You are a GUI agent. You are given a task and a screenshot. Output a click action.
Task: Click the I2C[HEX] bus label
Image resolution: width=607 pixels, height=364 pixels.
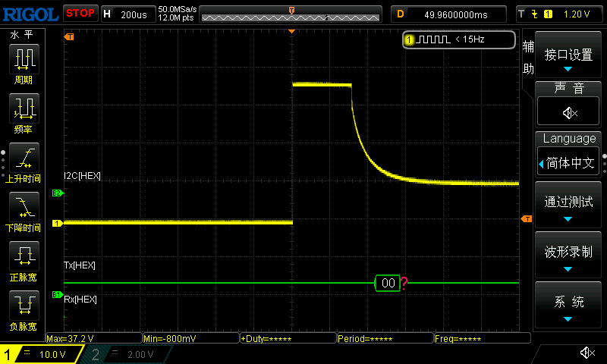click(x=83, y=176)
